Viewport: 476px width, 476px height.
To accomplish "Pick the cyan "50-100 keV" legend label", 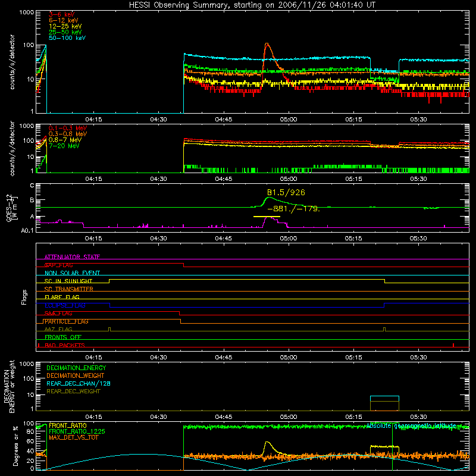I will pyautogui.click(x=67, y=38).
